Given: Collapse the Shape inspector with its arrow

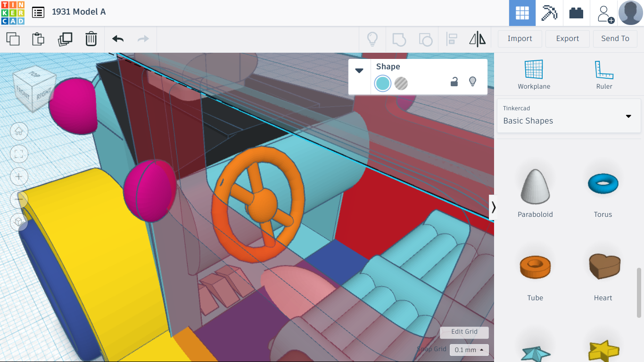Looking at the screenshot, I should point(359,70).
